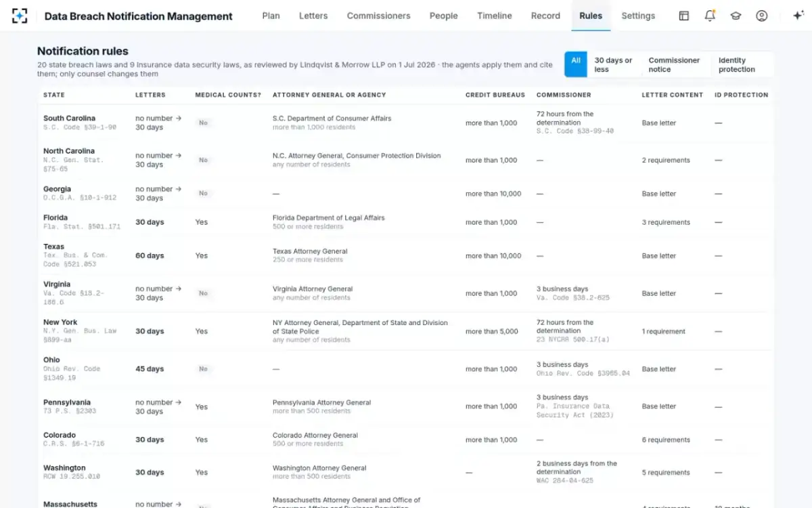Click the Ohio Rev. Code §3965.04 citation

pyautogui.click(x=583, y=373)
